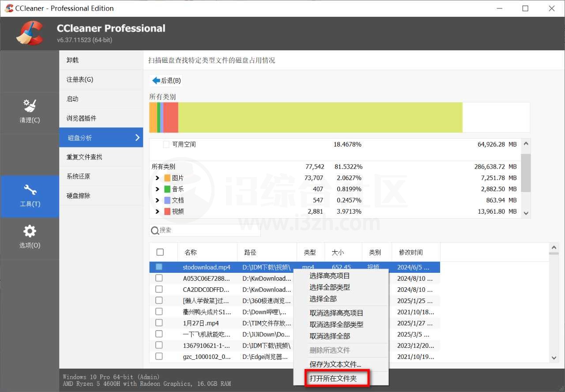Click the orange 图片 color swatch

point(167,178)
